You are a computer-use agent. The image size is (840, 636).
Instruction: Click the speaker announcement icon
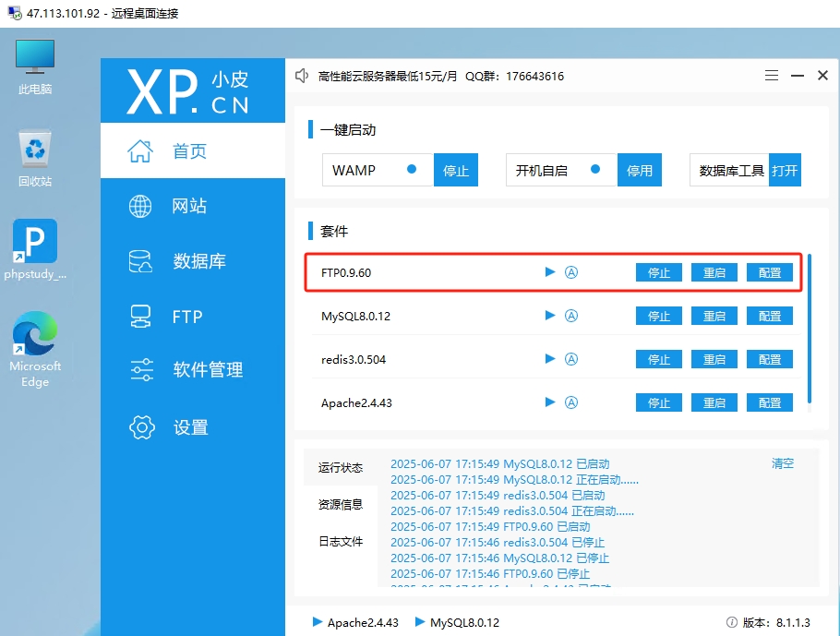pyautogui.click(x=302, y=76)
